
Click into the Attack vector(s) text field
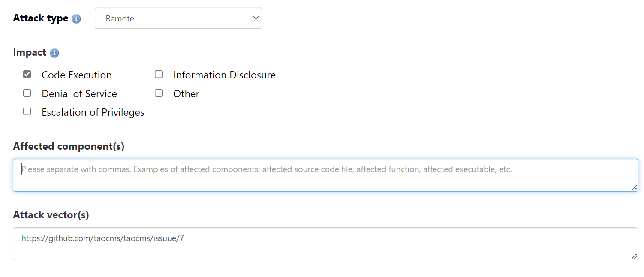325,244
